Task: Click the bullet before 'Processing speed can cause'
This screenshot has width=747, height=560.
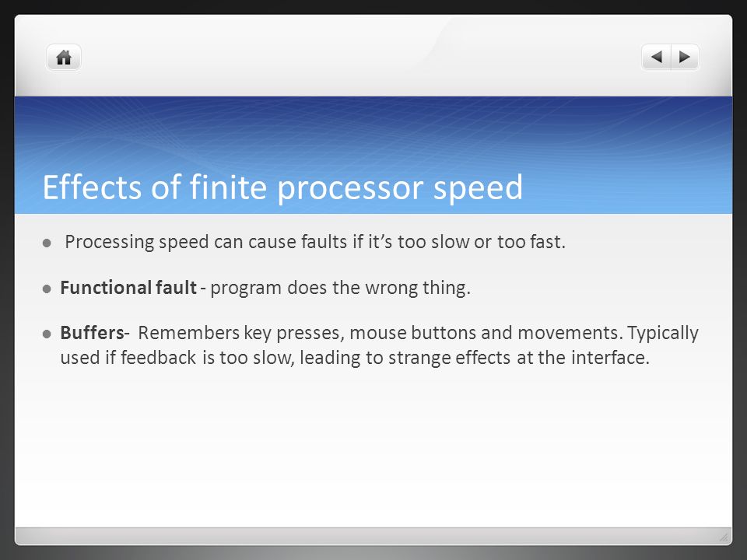Action: pyautogui.click(x=47, y=243)
